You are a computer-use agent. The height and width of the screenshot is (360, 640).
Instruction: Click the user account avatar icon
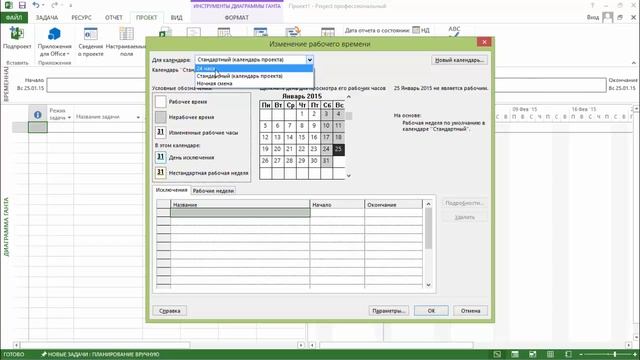607,17
